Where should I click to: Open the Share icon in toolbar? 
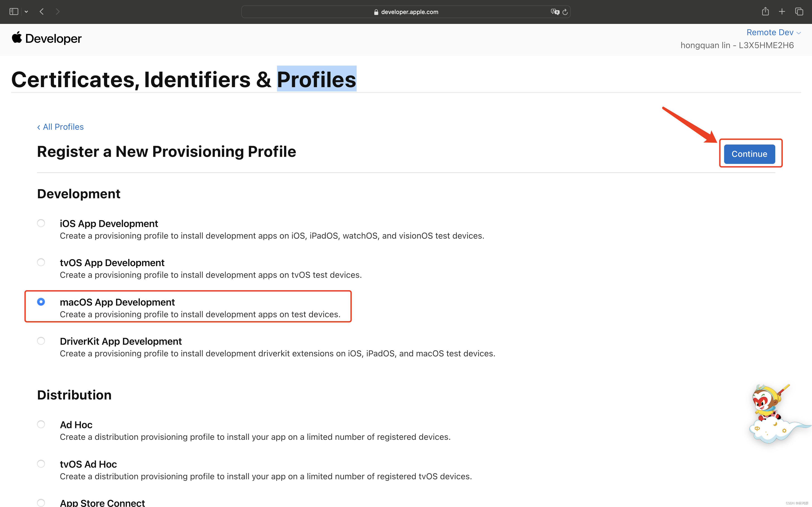click(765, 11)
